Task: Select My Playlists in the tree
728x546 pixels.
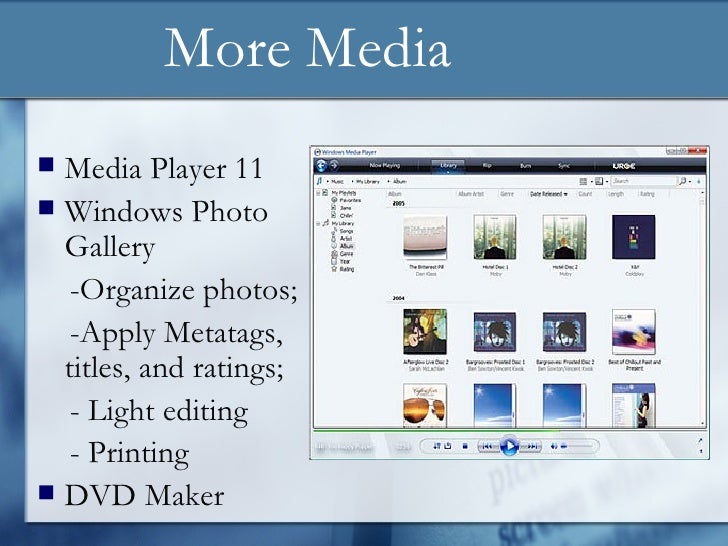Action: [x=344, y=193]
